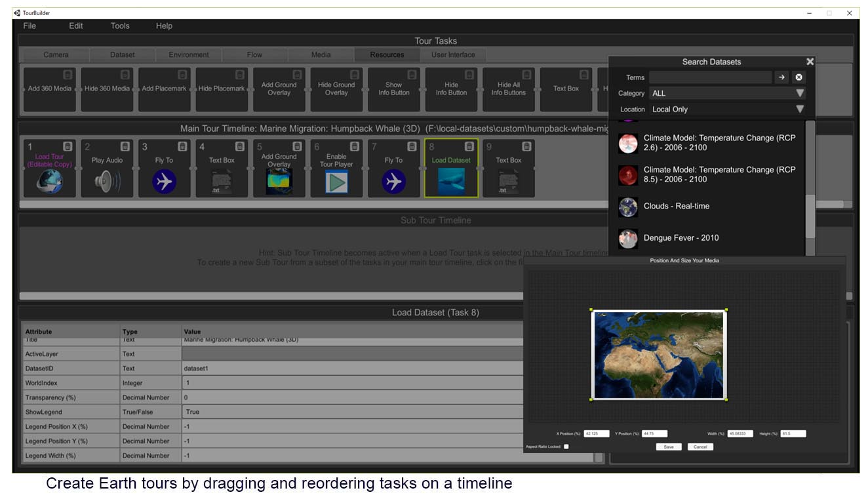Click the Main Tour Timeline horizontal scrollbar

pos(433,204)
